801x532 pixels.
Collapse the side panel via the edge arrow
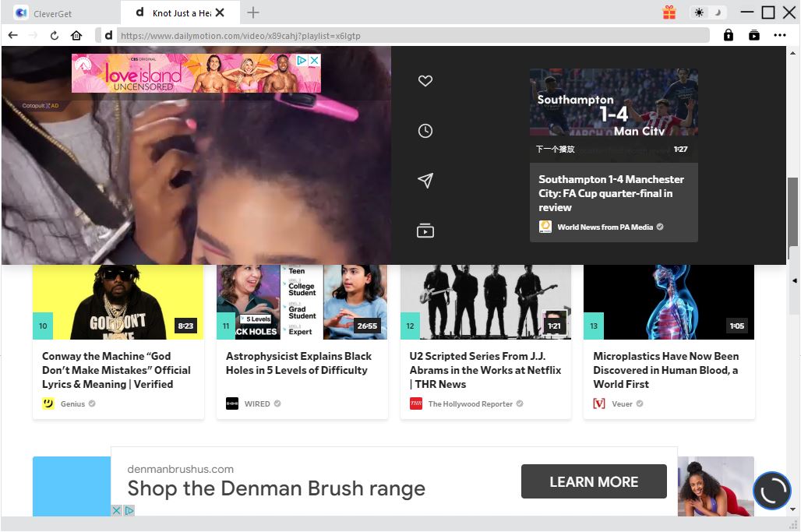pyautogui.click(x=794, y=280)
